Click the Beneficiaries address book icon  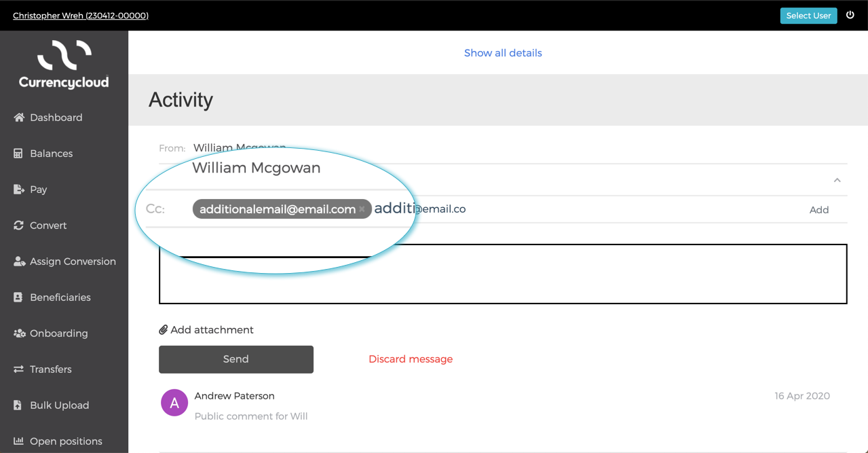[18, 297]
